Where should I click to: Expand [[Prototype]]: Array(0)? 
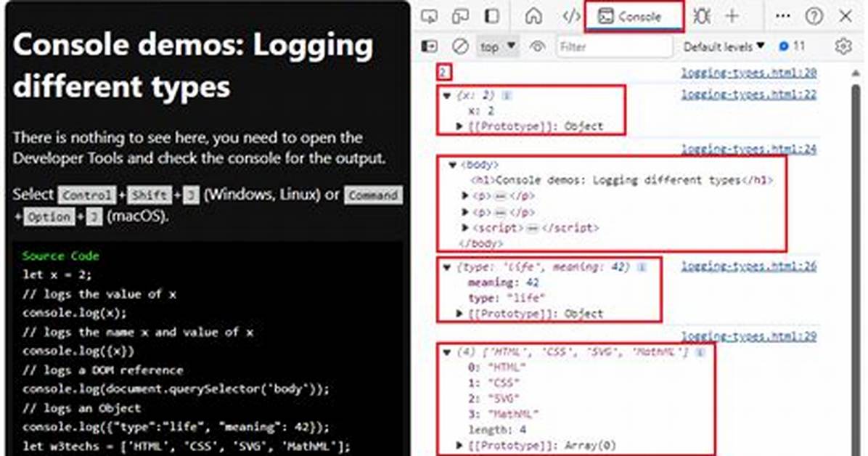click(459, 445)
